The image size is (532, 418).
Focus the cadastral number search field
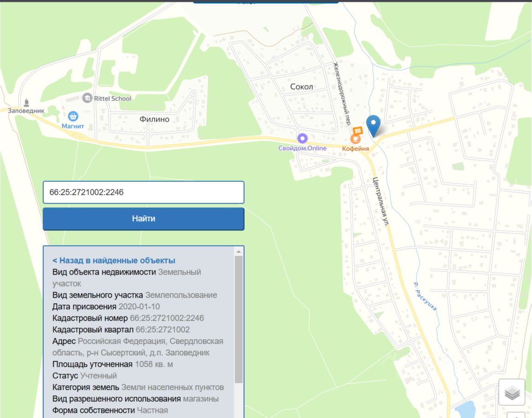tap(143, 192)
